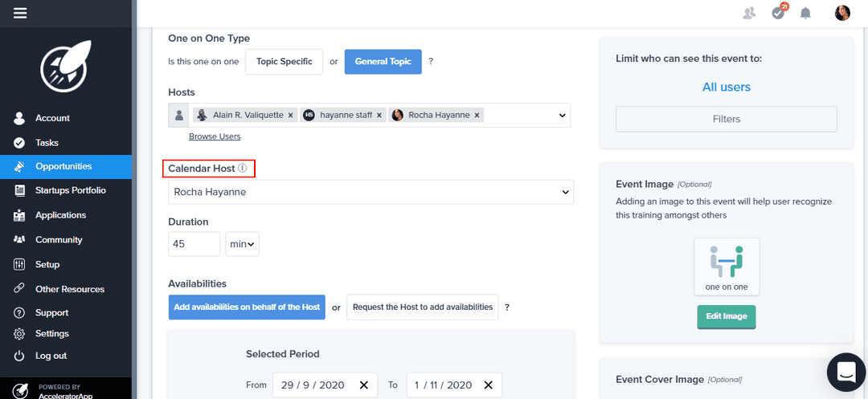
Task: Clear the From date 29/9/2020
Action: [363, 385]
